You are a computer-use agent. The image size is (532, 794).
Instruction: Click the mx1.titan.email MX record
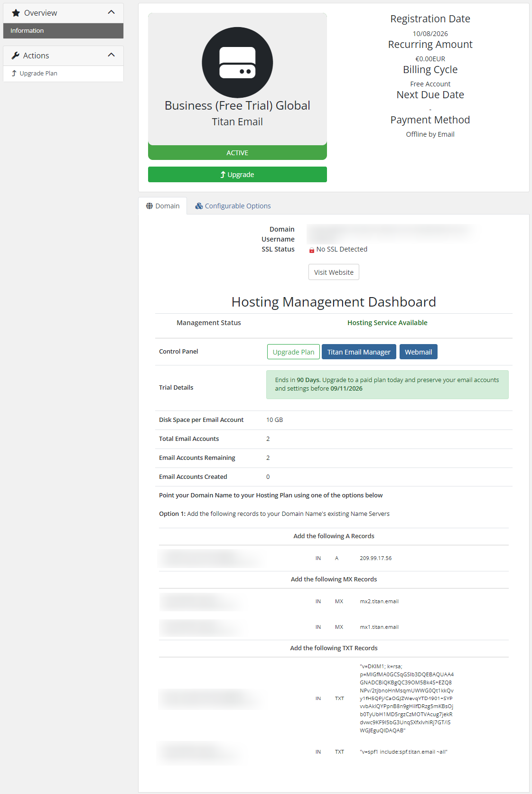coord(379,627)
